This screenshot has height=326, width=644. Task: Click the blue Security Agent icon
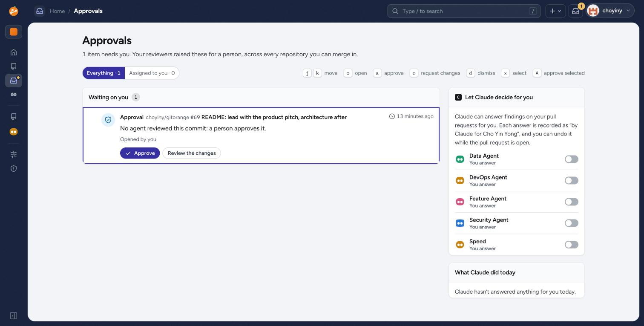460,223
